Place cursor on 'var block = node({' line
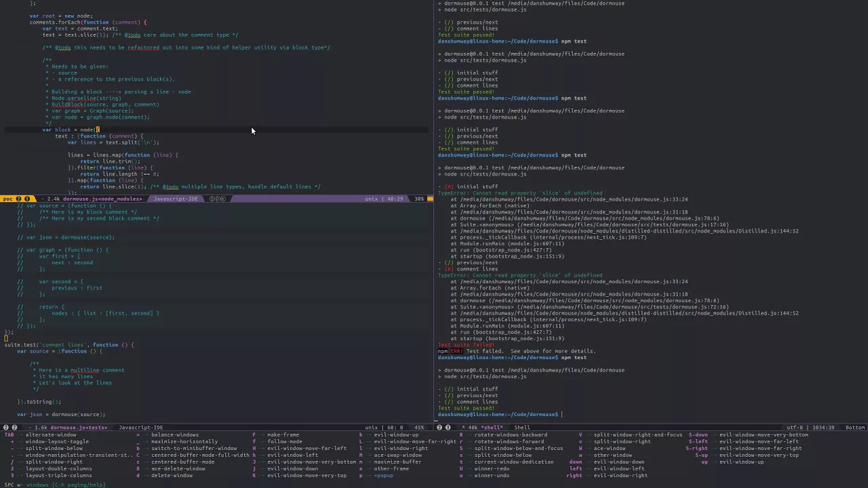This screenshot has height=488, width=868. point(71,129)
